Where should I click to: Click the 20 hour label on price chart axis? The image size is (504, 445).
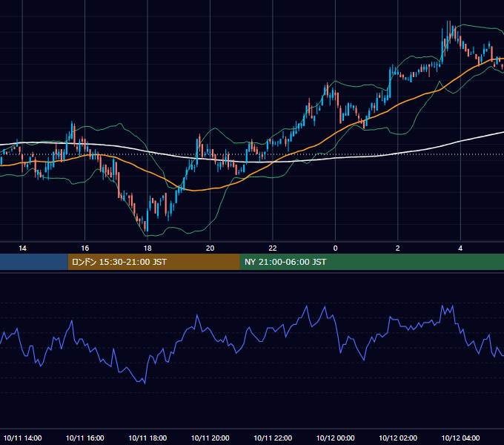[210, 248]
